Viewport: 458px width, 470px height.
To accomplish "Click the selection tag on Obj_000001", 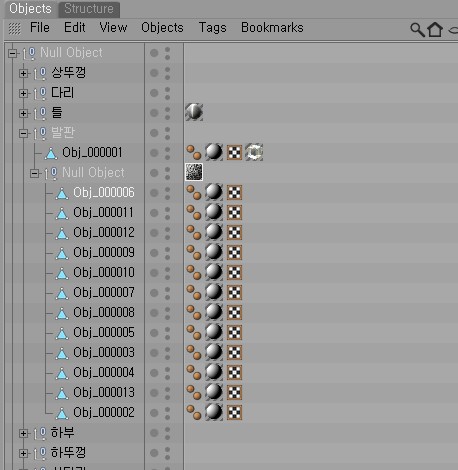I will (254, 152).
